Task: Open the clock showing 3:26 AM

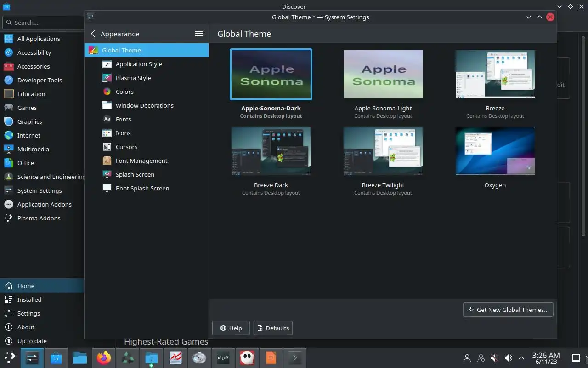Action: point(546,358)
